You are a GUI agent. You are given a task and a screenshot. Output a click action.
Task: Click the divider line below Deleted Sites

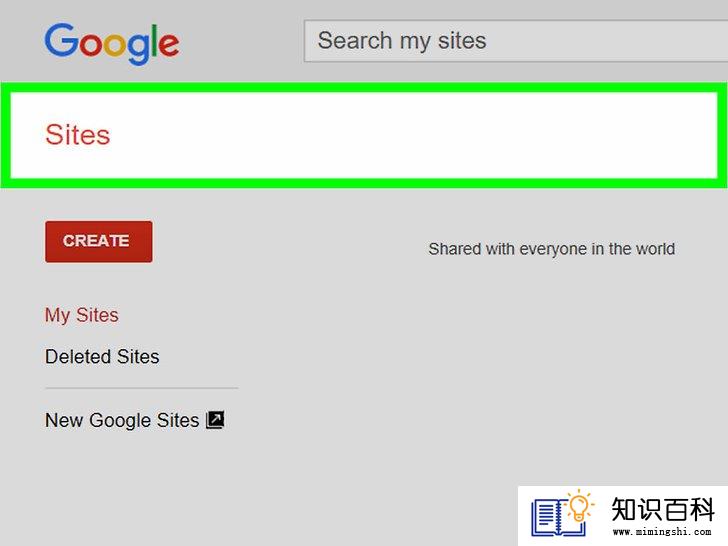click(x=142, y=388)
